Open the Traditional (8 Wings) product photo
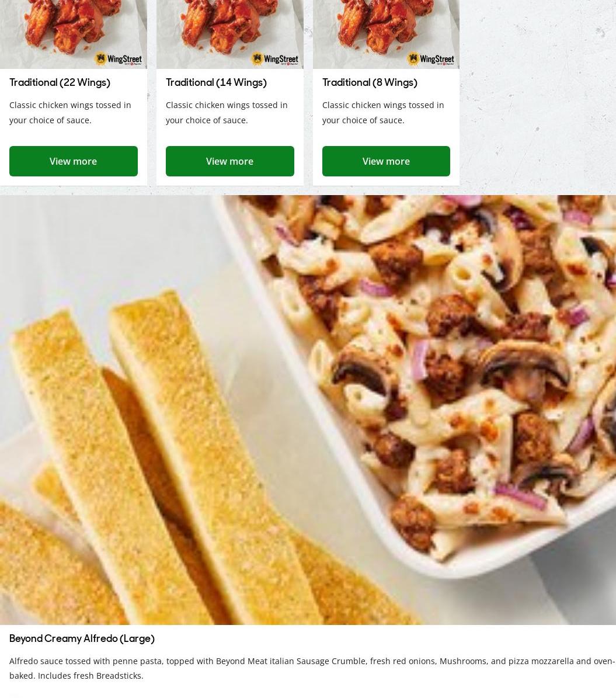Image resolution: width=616 pixels, height=698 pixels. [386, 34]
